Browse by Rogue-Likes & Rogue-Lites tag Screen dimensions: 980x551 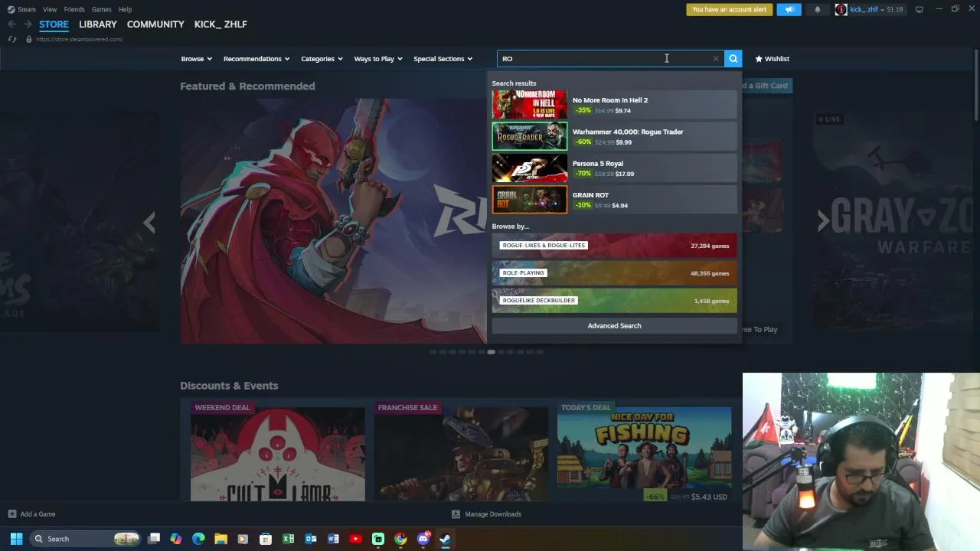coord(614,246)
